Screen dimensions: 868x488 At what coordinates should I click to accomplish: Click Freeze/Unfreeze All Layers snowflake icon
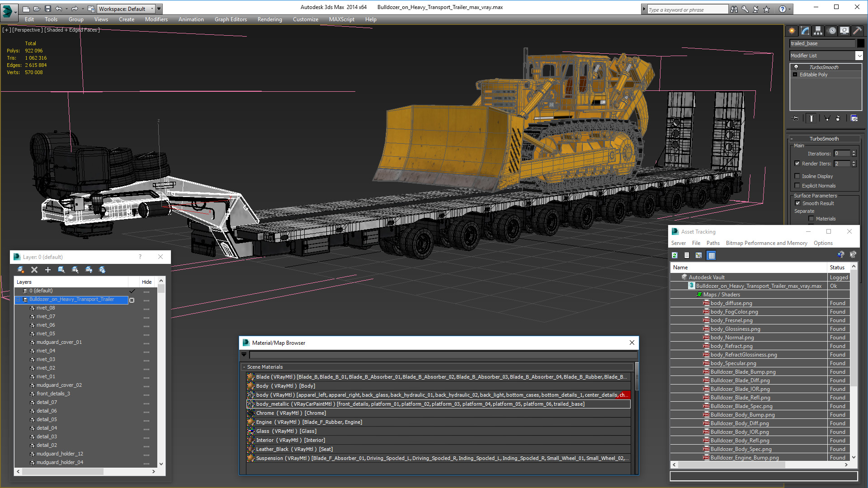point(102,270)
